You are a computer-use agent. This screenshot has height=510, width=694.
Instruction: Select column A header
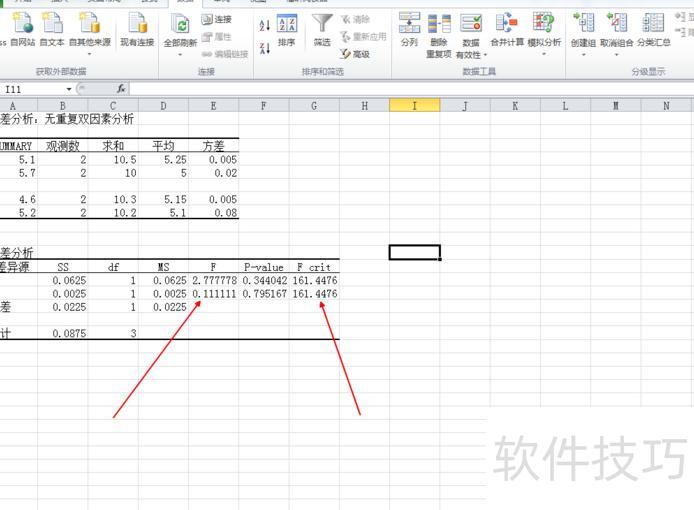(19, 105)
